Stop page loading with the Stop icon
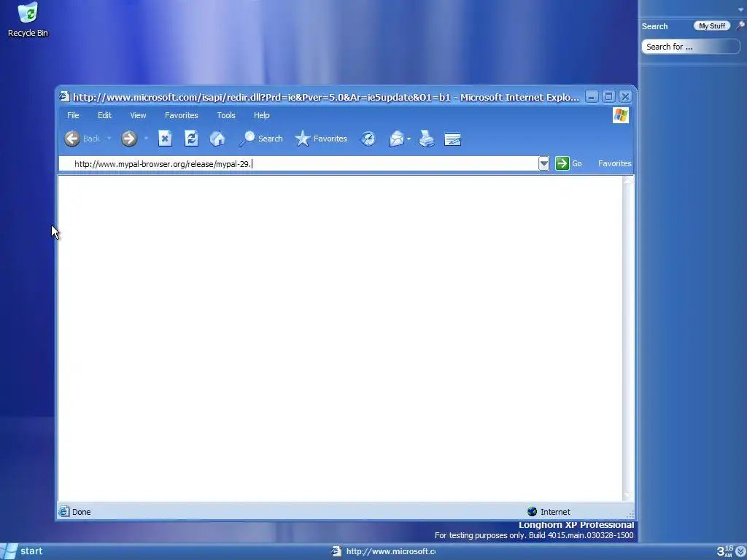This screenshot has height=560, width=747. coord(165,139)
